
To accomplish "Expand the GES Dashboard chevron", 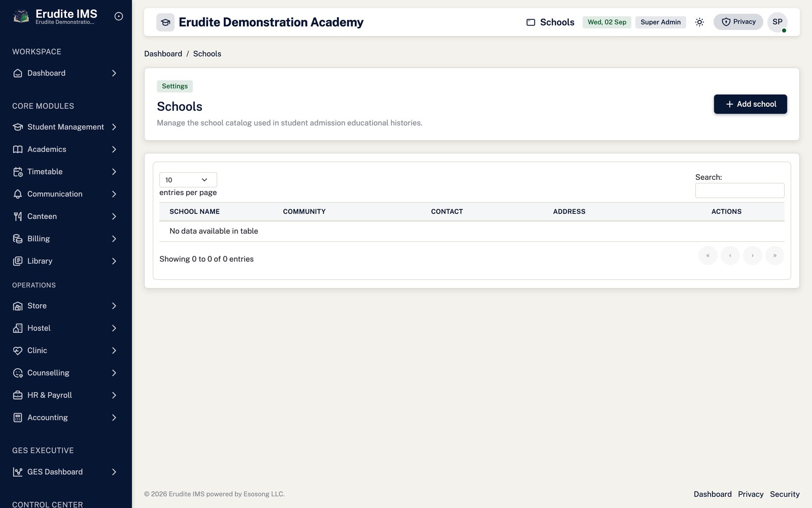I will (x=114, y=472).
